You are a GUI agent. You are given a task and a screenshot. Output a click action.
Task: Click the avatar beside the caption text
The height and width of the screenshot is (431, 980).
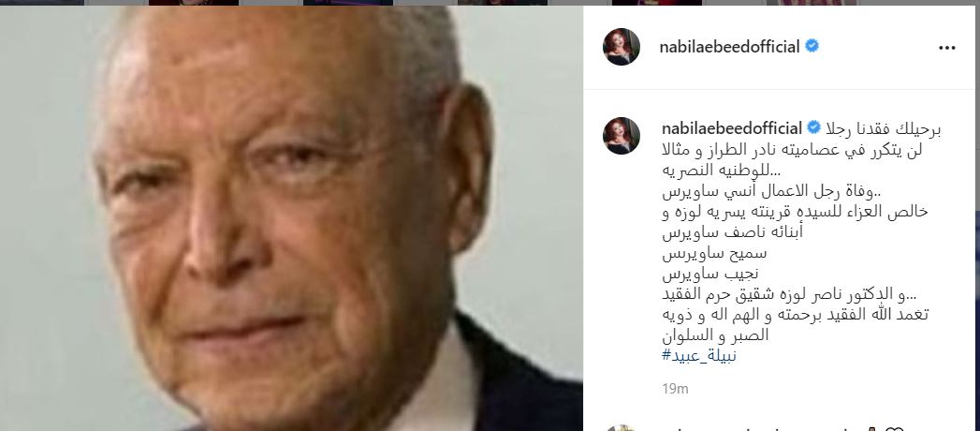point(622,136)
